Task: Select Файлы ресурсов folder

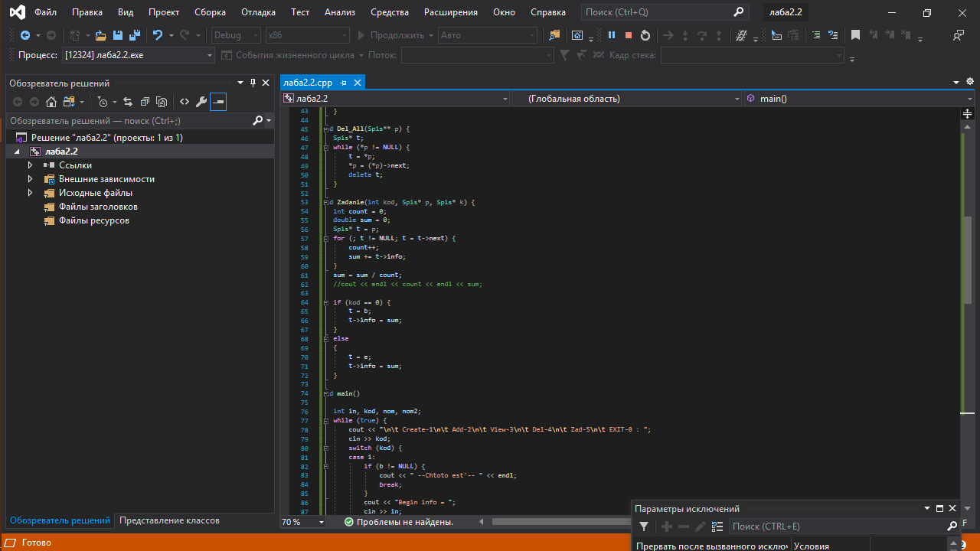Action: coord(94,220)
